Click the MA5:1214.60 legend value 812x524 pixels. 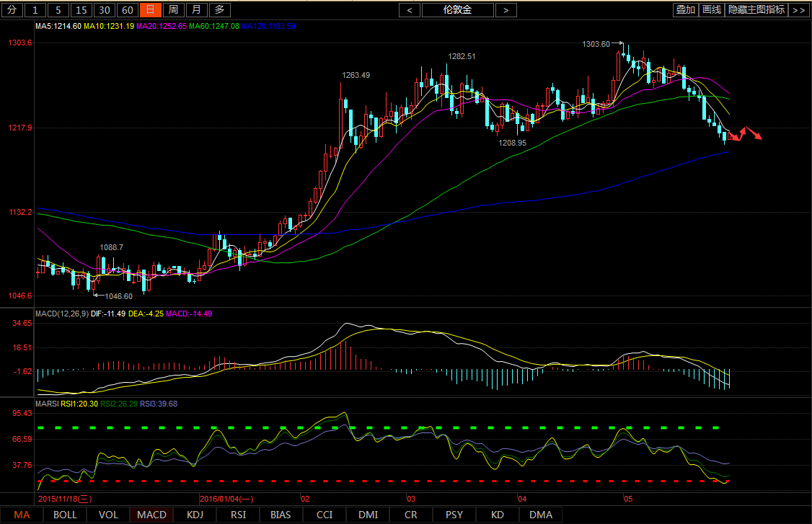click(58, 26)
